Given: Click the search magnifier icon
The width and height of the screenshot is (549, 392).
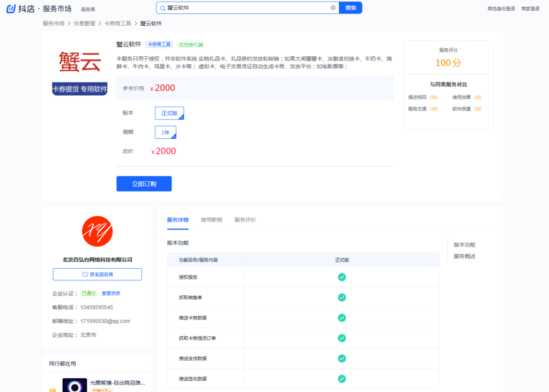Looking at the screenshot, I should (x=162, y=8).
